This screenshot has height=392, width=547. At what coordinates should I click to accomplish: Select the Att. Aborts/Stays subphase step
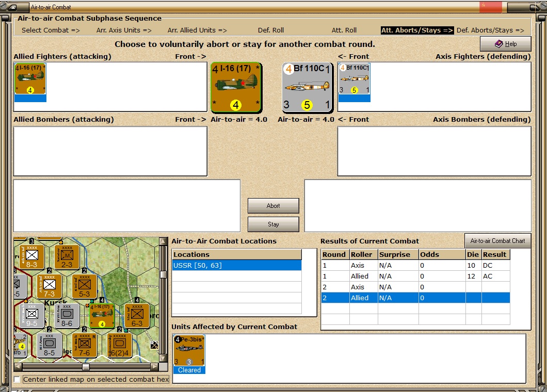417,30
